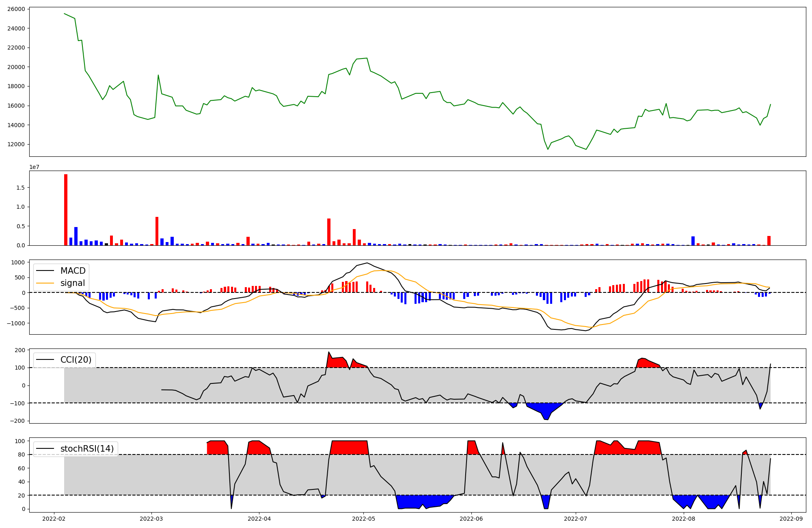This screenshot has width=812, height=528.
Task: Click the 2022-09 x-axis date label
Action: coord(791,518)
